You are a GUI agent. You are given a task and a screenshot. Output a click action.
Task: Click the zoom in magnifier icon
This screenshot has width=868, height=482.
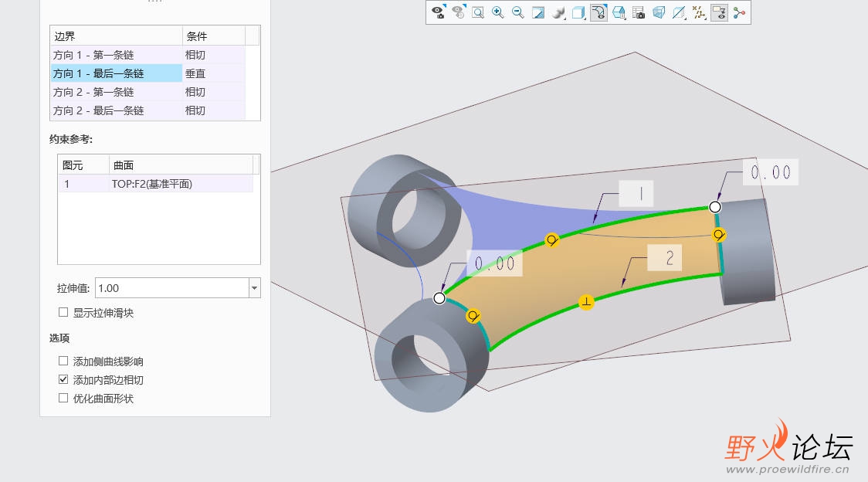[x=497, y=12]
